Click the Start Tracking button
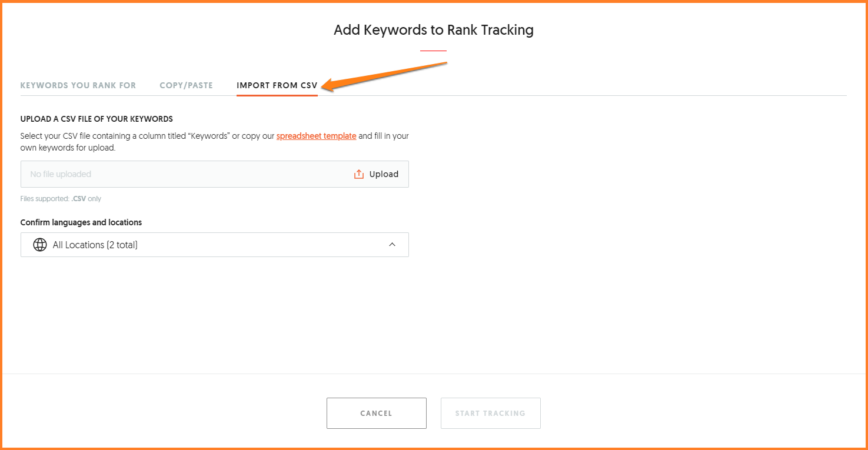Screen dimensions: 868x450 [490, 413]
